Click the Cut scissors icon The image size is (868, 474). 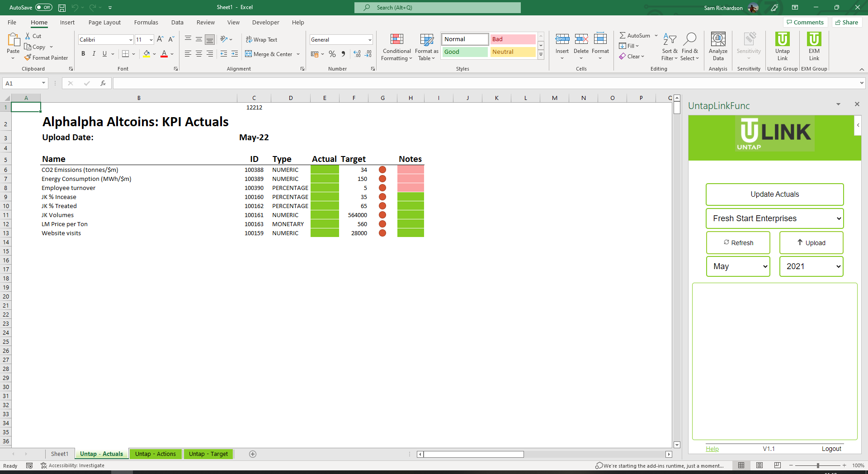tap(28, 36)
